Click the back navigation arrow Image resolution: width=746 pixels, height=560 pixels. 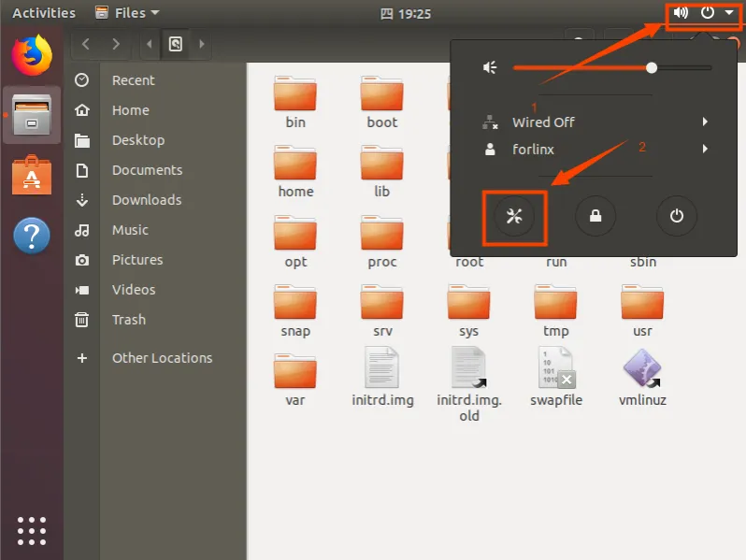click(86, 43)
